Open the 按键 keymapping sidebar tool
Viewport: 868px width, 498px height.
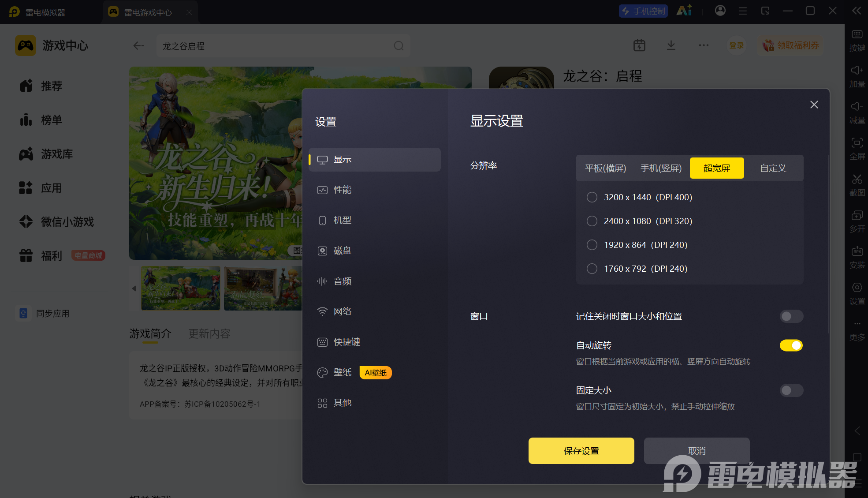857,40
